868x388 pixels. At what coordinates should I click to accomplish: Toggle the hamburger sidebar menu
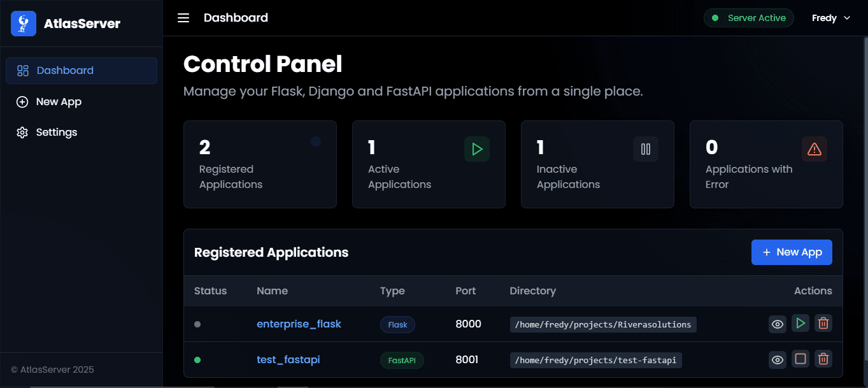click(x=183, y=18)
